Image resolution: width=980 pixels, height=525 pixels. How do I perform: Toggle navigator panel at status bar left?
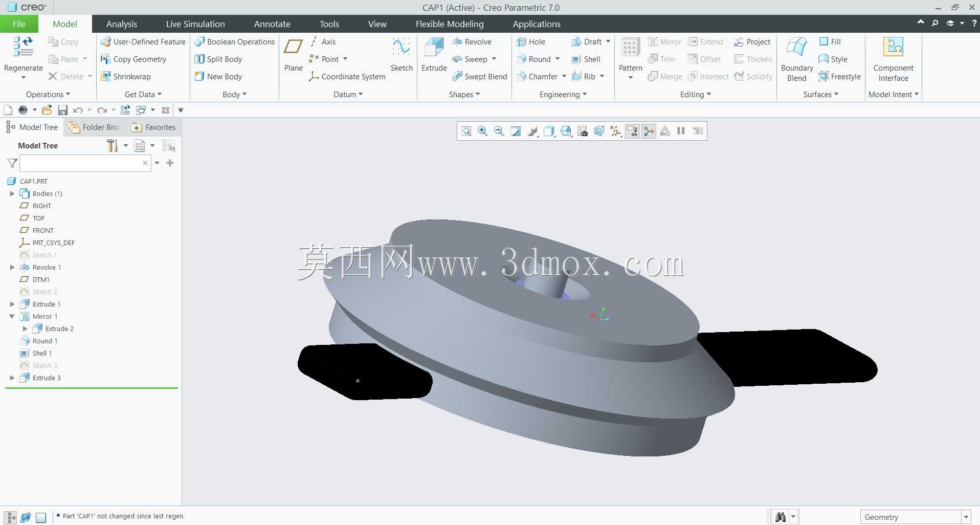click(11, 517)
